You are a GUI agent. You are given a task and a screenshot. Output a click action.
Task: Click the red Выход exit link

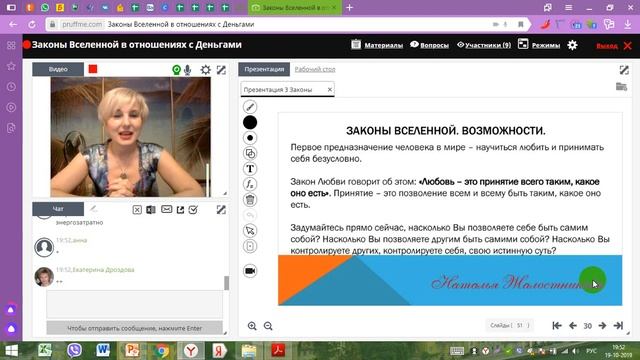[x=607, y=46]
